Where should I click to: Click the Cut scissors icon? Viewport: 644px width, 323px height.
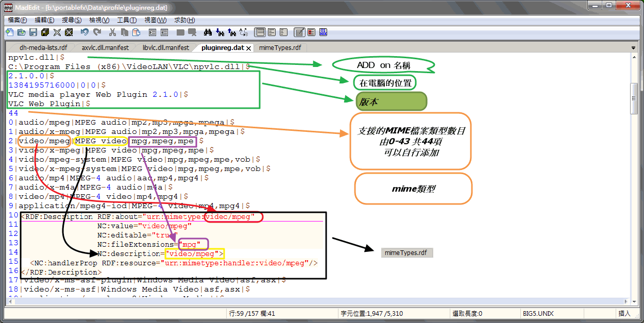tap(112, 32)
